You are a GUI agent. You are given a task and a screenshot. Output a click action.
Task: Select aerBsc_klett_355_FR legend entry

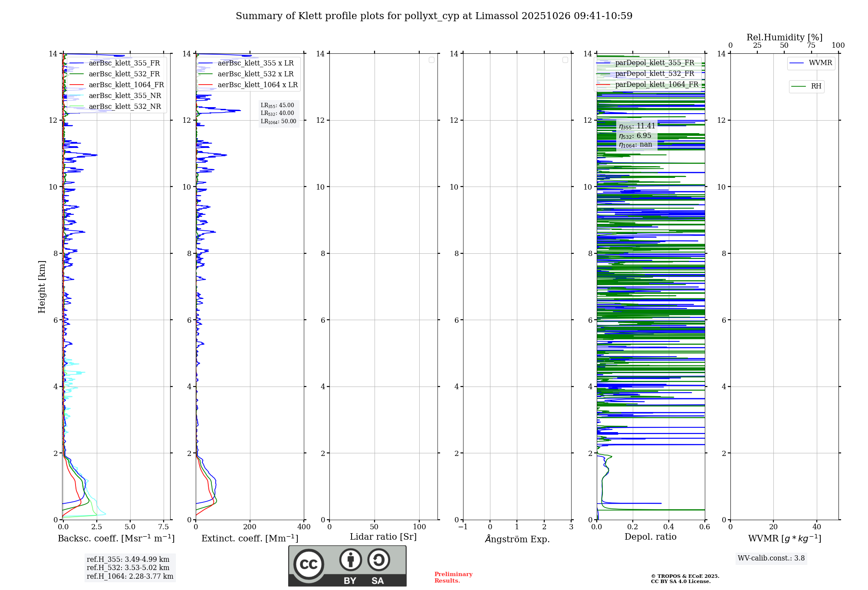[124, 63]
